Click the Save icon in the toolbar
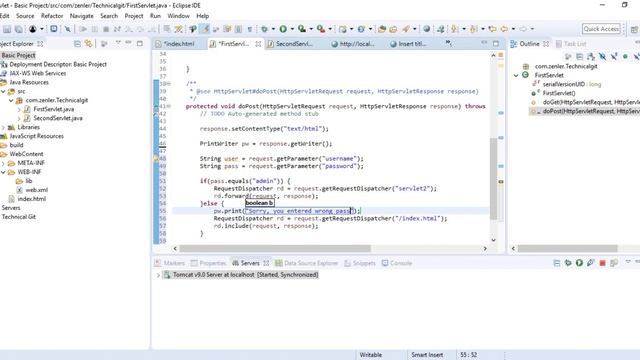The height and width of the screenshot is (360, 640). (x=7, y=29)
